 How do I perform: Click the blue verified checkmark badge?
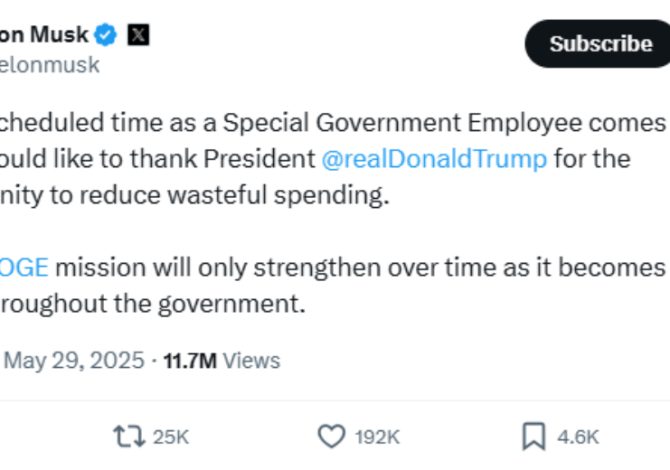point(106,35)
